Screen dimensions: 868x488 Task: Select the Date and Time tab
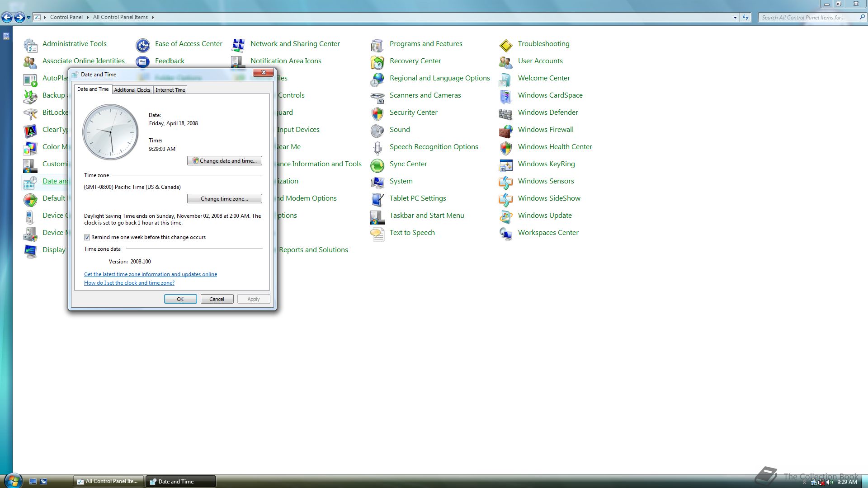click(x=93, y=89)
